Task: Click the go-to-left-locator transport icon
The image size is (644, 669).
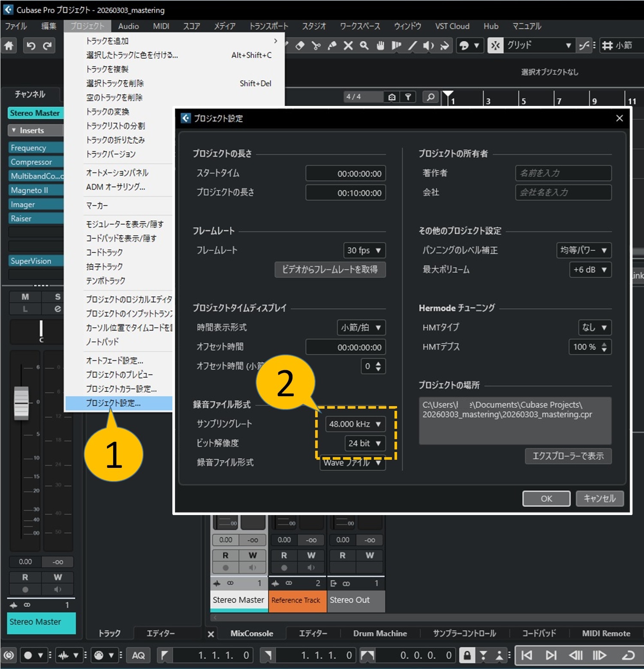Action: (527, 655)
